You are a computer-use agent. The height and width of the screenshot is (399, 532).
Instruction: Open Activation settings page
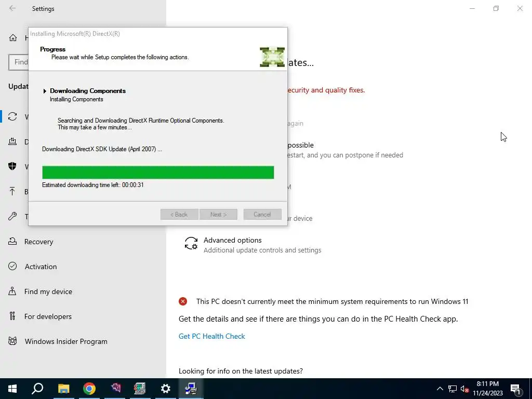pos(41,267)
